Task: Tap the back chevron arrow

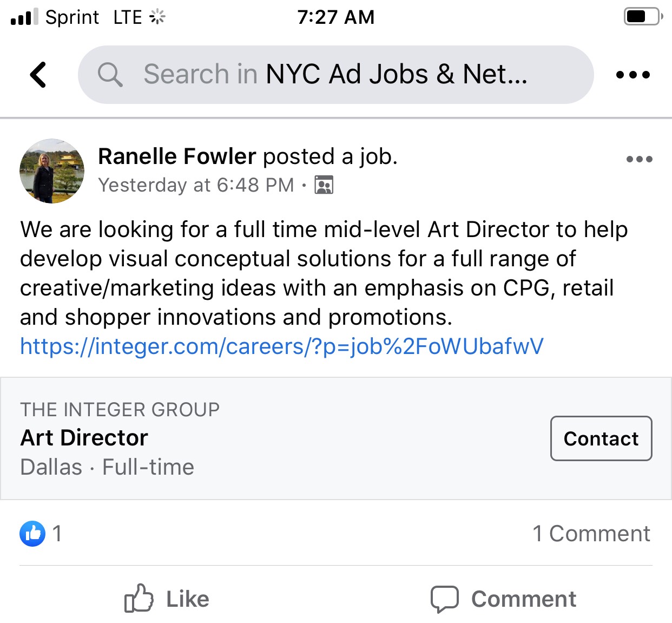Action: (37, 74)
